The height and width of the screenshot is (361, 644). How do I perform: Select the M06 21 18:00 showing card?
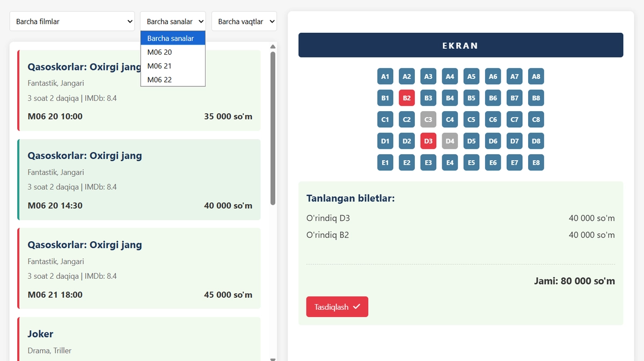click(139, 269)
